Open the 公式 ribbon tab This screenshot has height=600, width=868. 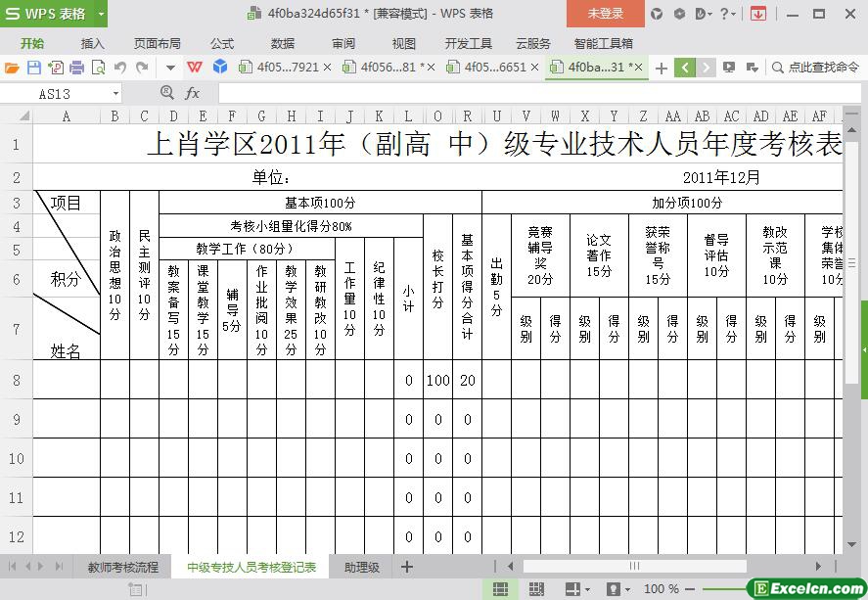click(222, 43)
